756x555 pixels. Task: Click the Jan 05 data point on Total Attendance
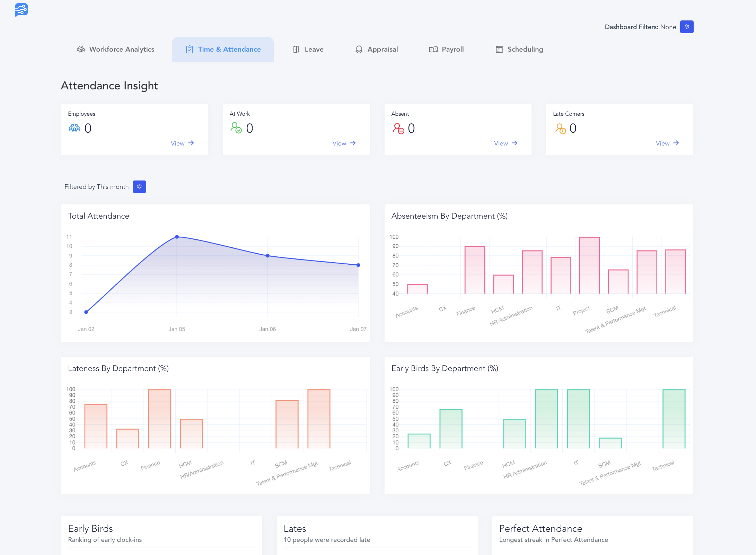(x=177, y=237)
